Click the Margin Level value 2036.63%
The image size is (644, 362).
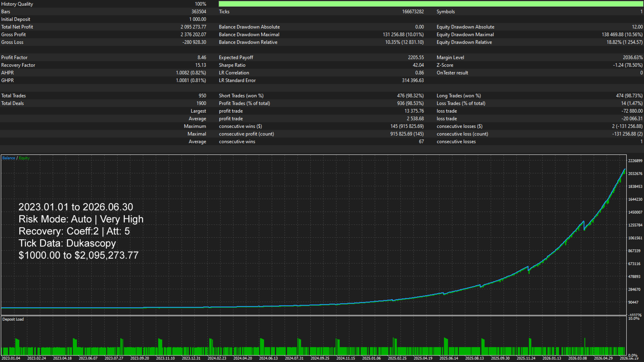(633, 58)
